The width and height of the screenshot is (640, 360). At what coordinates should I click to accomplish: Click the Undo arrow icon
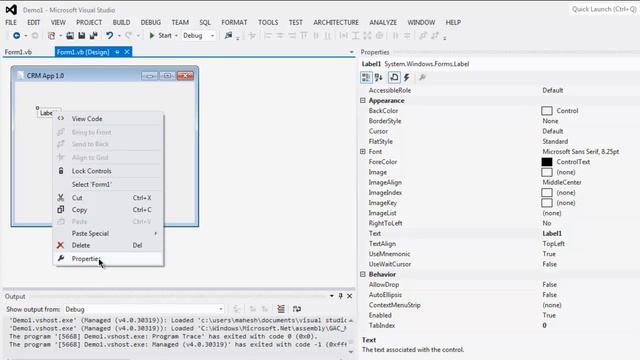pyautogui.click(x=109, y=36)
